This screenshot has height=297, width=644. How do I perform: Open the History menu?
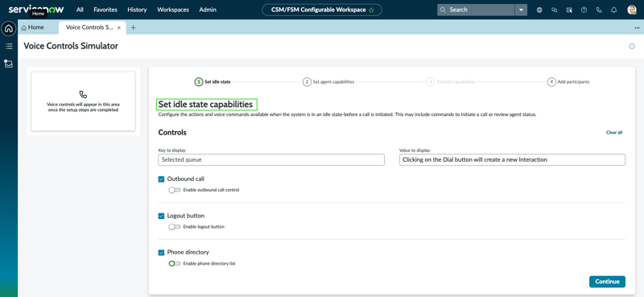click(x=137, y=10)
